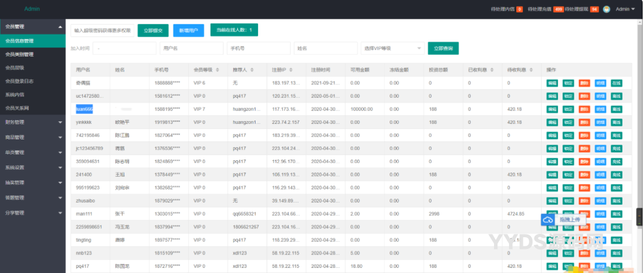Image resolution: width=644 pixels, height=273 pixels.
Task: Open 会员登录日志 in the sidebar
Action: click(33, 81)
